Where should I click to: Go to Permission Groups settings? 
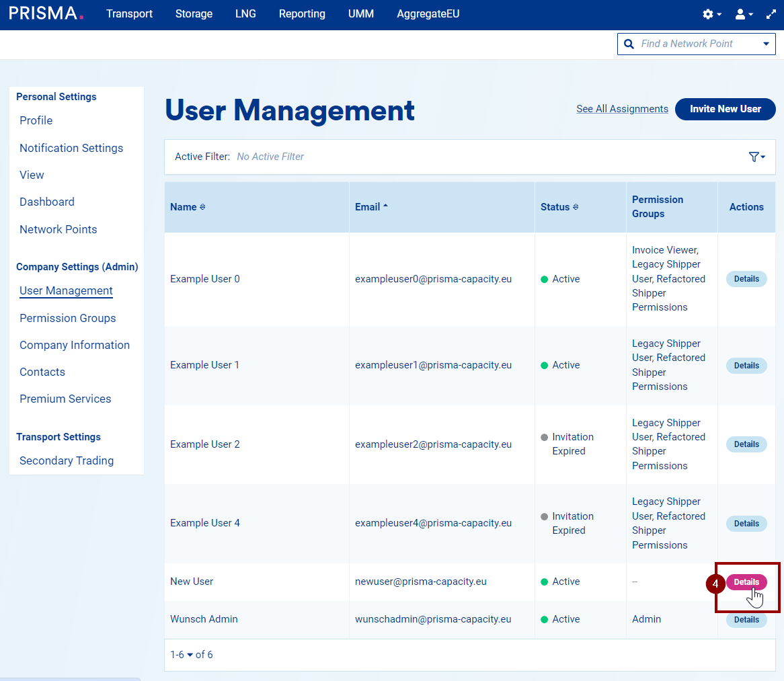pos(67,318)
